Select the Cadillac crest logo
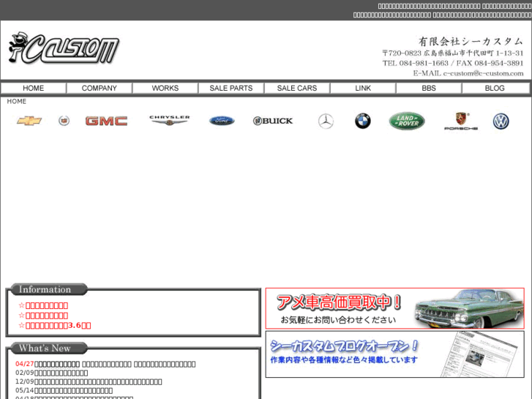This screenshot has height=399, width=532. coord(64,121)
